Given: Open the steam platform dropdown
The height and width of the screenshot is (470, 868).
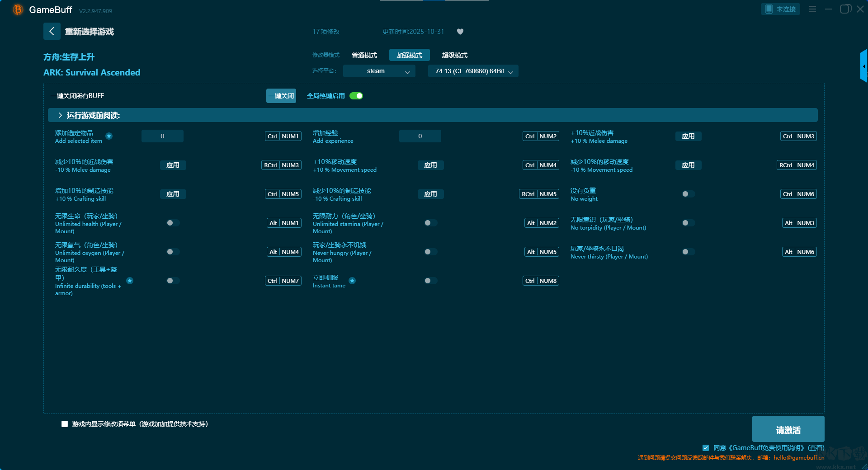Looking at the screenshot, I should 379,71.
